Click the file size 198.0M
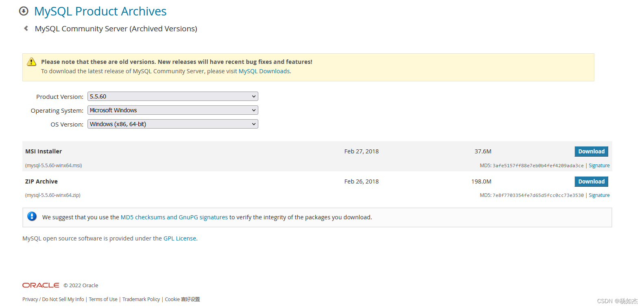Image resolution: width=644 pixels, height=308 pixels. point(481,181)
